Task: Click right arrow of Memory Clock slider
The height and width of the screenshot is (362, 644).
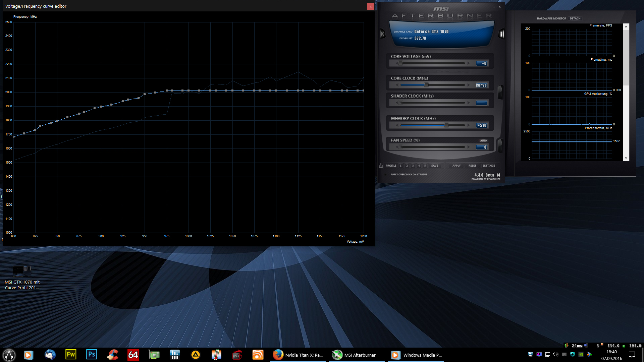Action: 469,125
